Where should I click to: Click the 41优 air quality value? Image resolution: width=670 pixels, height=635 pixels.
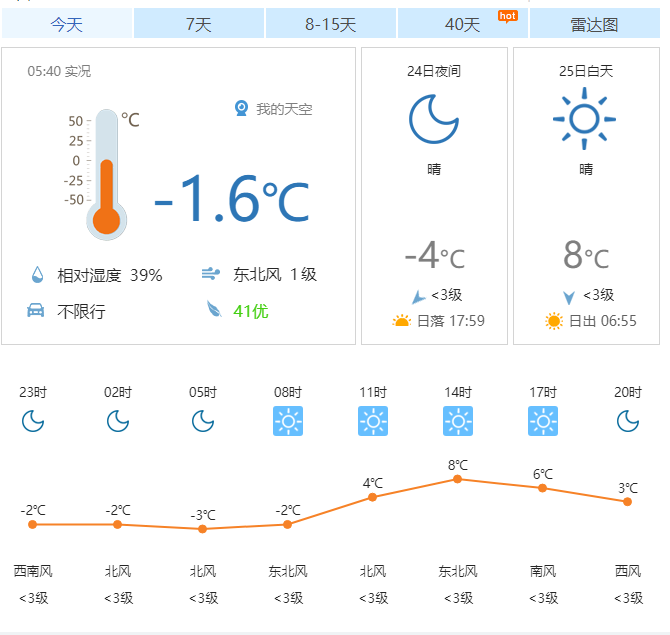(250, 311)
